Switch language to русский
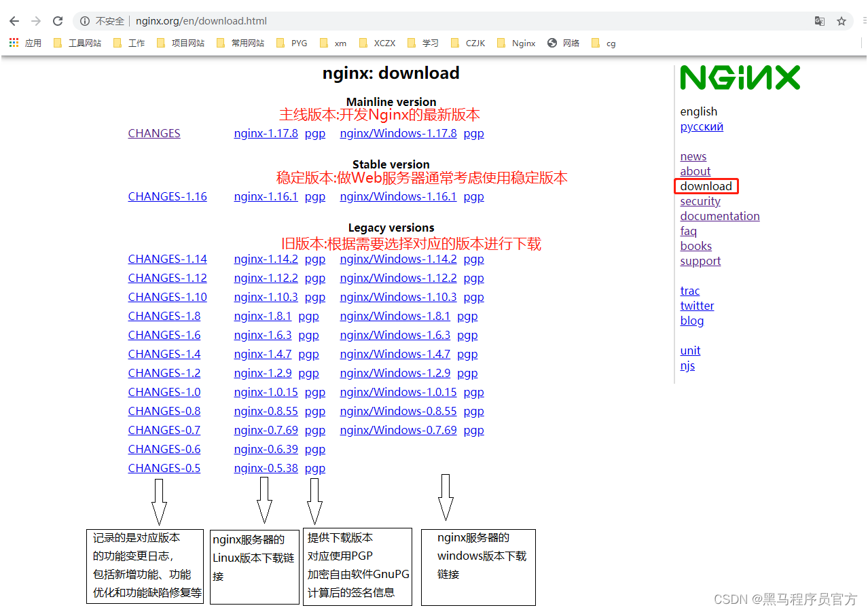Screen dimensions: 868x612 (702, 126)
